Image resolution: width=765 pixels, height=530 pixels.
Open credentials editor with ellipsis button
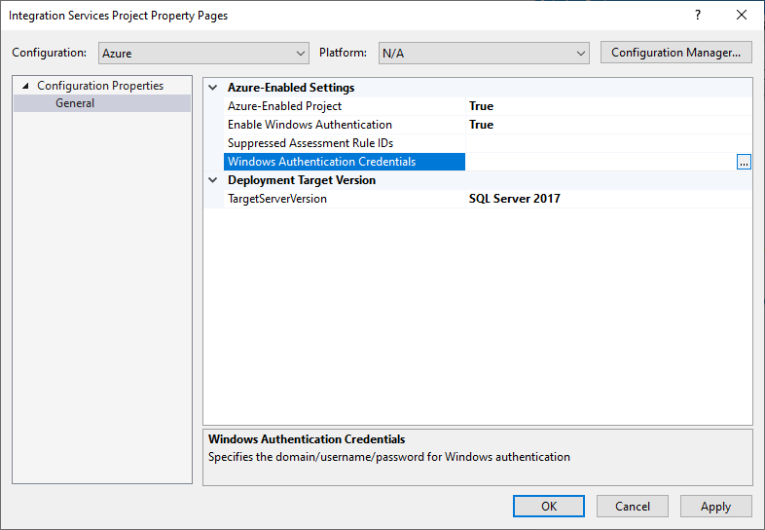pyautogui.click(x=744, y=162)
